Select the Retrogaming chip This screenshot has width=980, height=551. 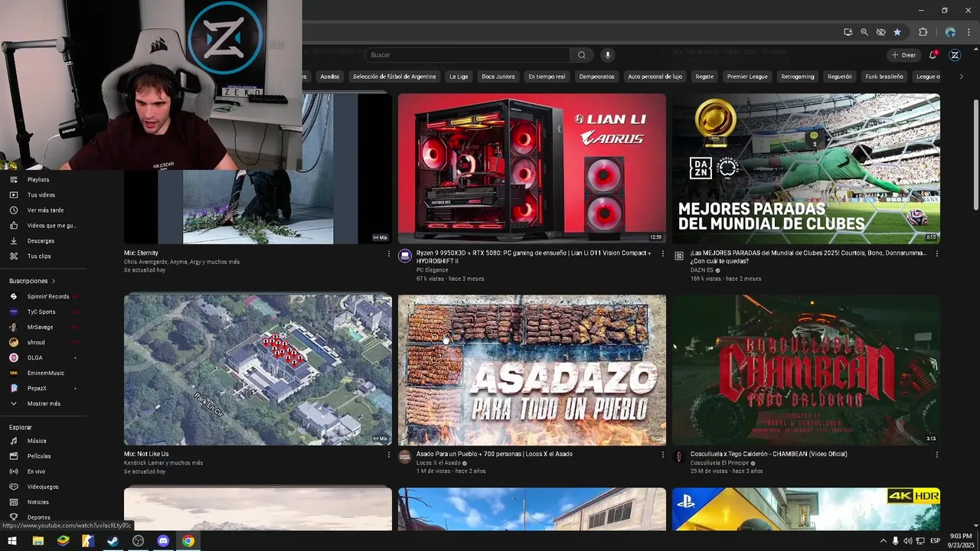click(798, 77)
